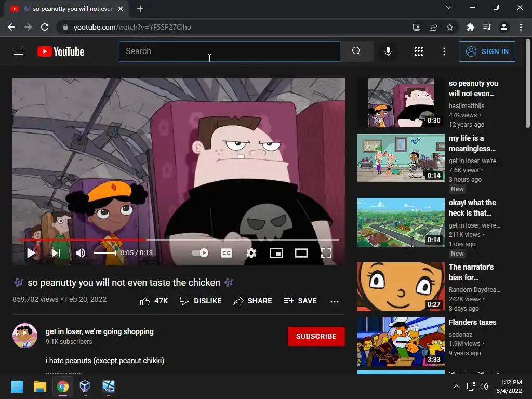Open channel 'get in loser, we're going shopping'

click(x=99, y=331)
